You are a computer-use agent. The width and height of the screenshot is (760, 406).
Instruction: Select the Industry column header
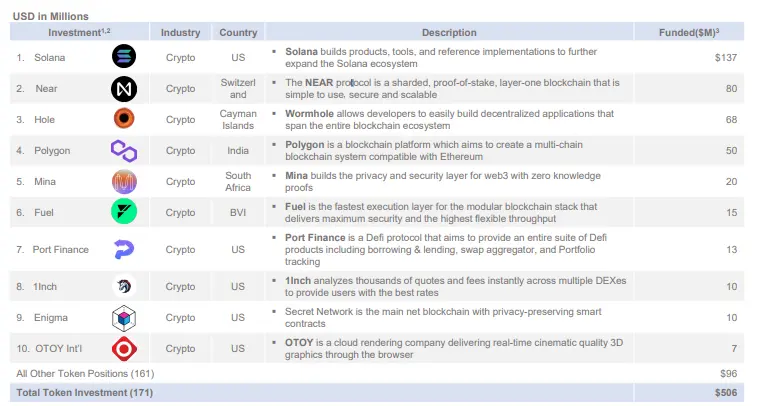point(180,32)
